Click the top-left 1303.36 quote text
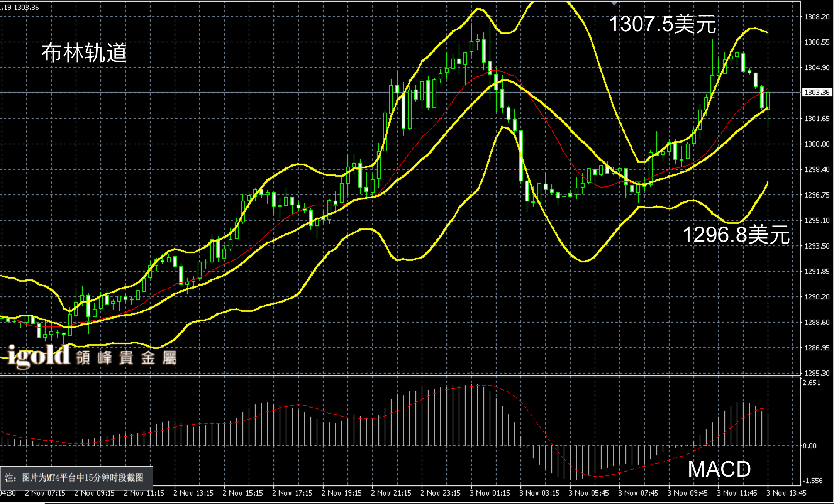Image resolution: width=834 pixels, height=504 pixels. pyautogui.click(x=26, y=7)
